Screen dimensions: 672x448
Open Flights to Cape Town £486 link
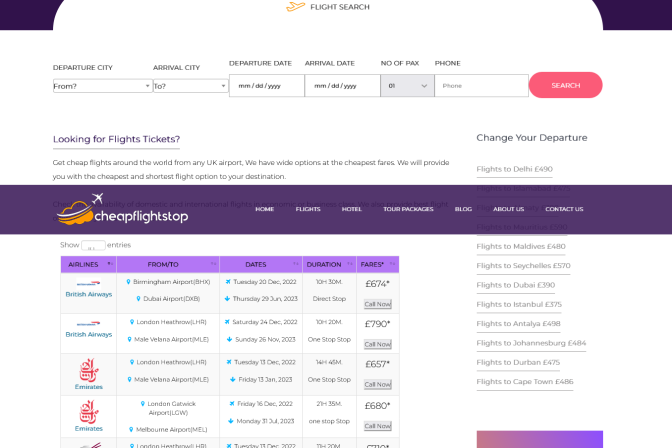click(525, 382)
